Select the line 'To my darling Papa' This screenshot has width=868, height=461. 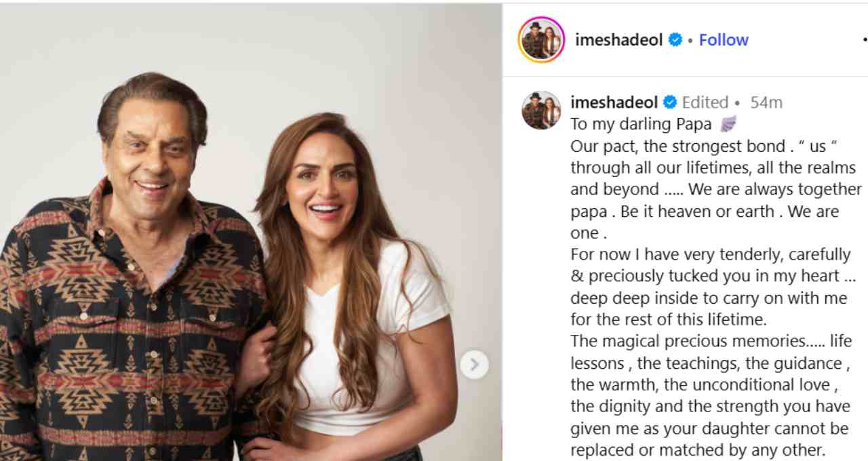tap(641, 124)
